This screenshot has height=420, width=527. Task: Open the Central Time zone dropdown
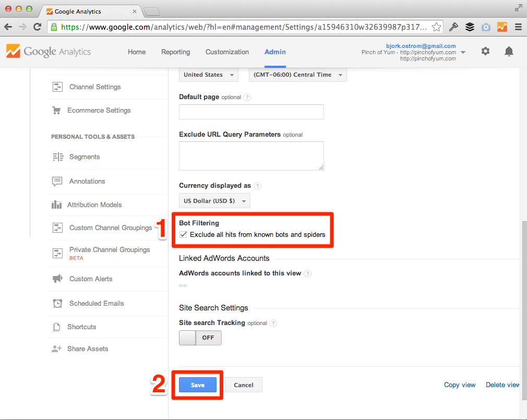pos(298,75)
